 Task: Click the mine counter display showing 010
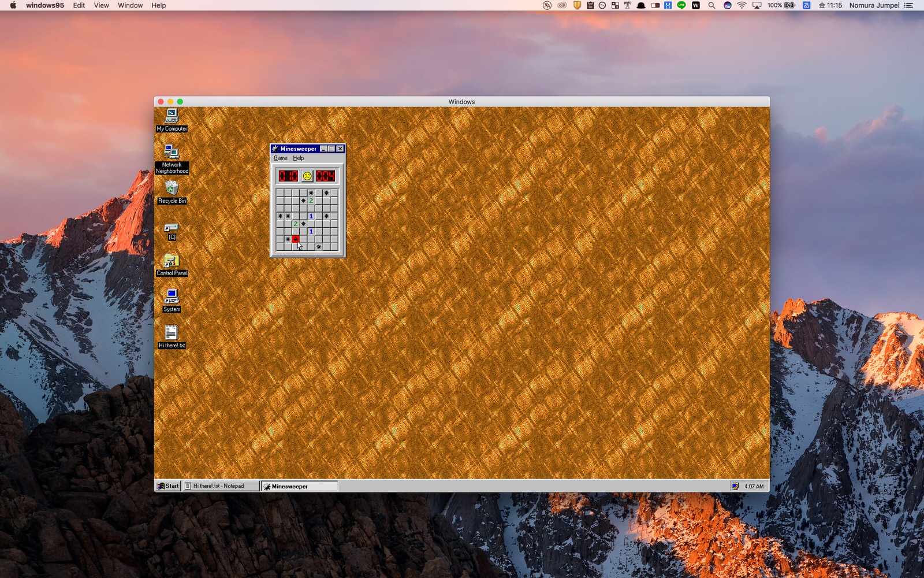click(x=288, y=176)
